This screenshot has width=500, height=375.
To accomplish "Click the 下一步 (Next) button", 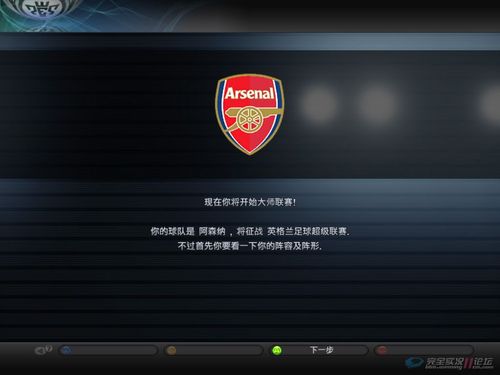I will (x=319, y=350).
